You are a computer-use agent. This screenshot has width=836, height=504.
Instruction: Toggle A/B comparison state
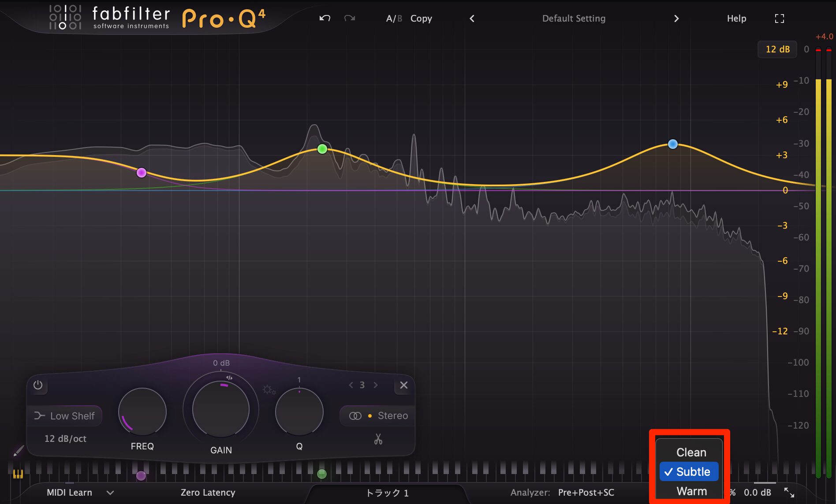tap(394, 19)
